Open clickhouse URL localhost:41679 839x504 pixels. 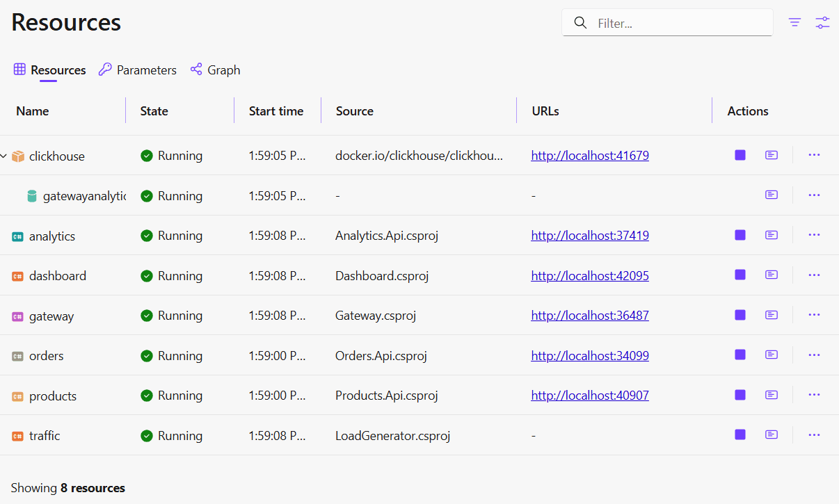click(x=590, y=156)
